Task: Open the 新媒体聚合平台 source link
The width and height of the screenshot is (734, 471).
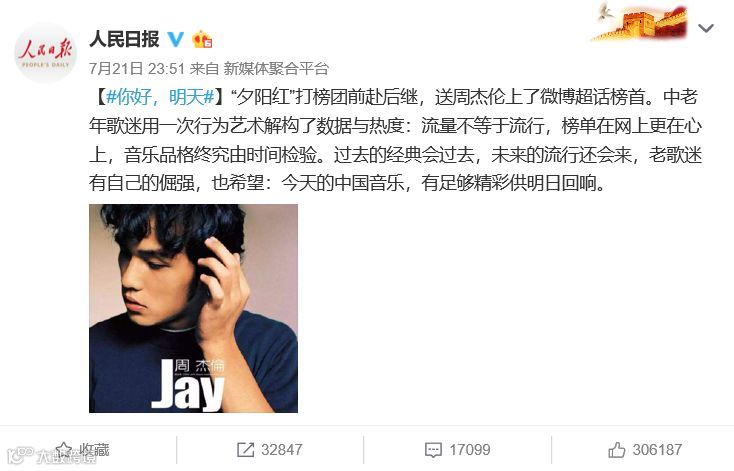Action: [276, 69]
